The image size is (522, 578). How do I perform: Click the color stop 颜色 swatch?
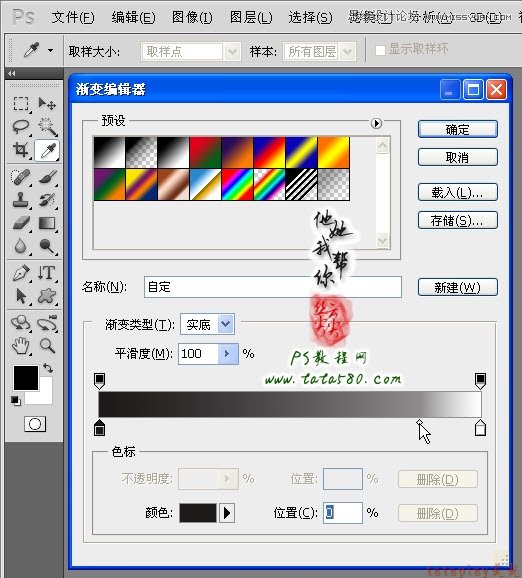tap(198, 513)
